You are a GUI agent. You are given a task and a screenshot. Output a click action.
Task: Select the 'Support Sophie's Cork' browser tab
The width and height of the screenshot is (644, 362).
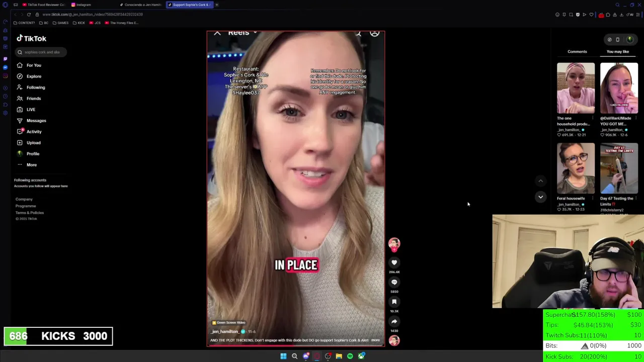pos(189,5)
